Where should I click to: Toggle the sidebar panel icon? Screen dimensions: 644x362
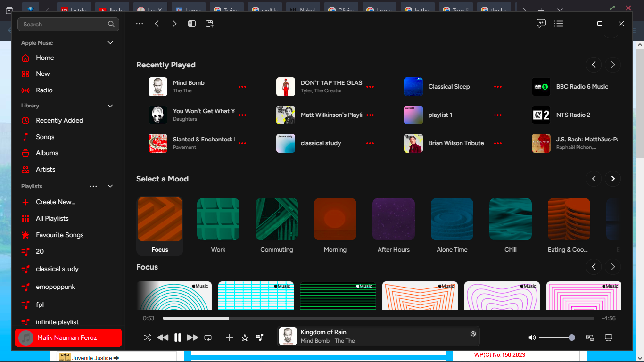[x=192, y=24]
